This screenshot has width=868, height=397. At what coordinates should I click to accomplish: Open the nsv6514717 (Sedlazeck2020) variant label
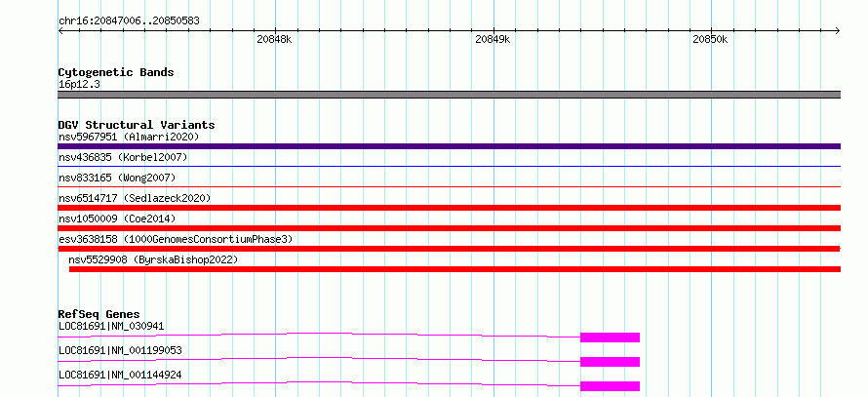pos(135,198)
